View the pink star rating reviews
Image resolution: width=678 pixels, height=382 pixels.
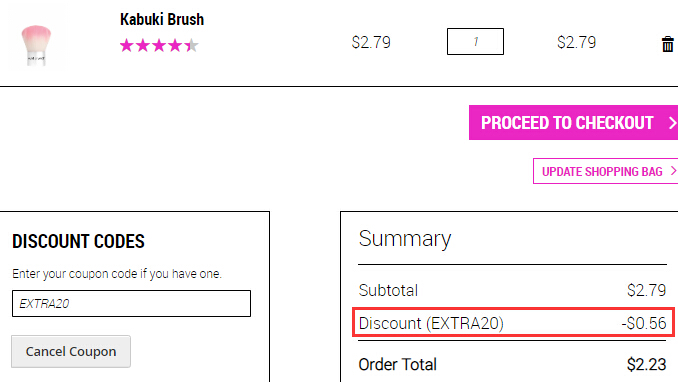click(159, 45)
